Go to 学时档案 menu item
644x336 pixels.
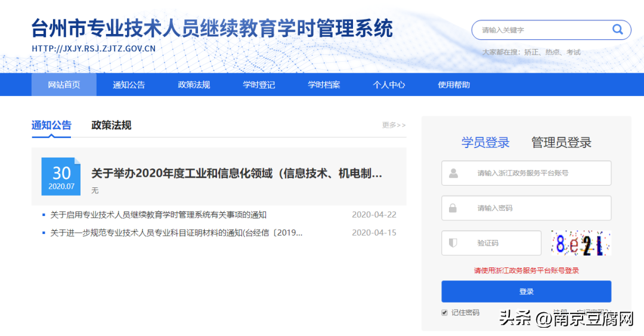coord(324,85)
